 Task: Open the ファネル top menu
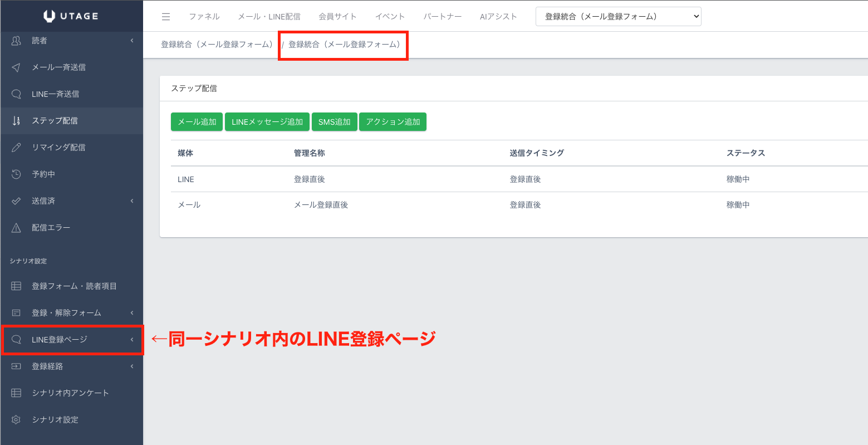tap(204, 17)
